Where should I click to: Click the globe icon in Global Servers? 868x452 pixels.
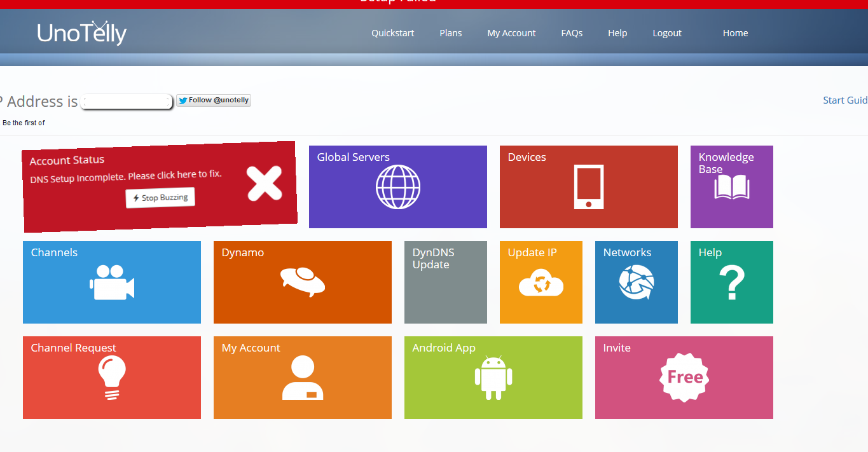(x=398, y=187)
